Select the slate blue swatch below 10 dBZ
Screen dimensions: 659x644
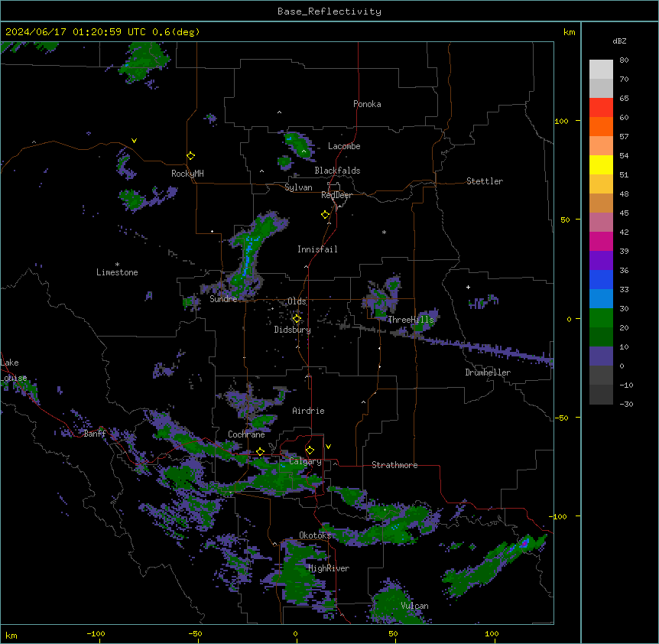[601, 356]
